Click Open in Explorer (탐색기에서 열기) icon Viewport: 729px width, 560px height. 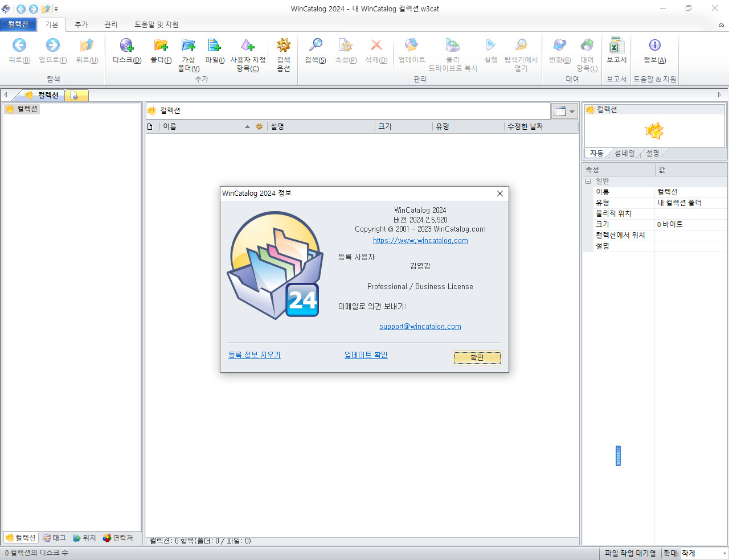tap(521, 45)
